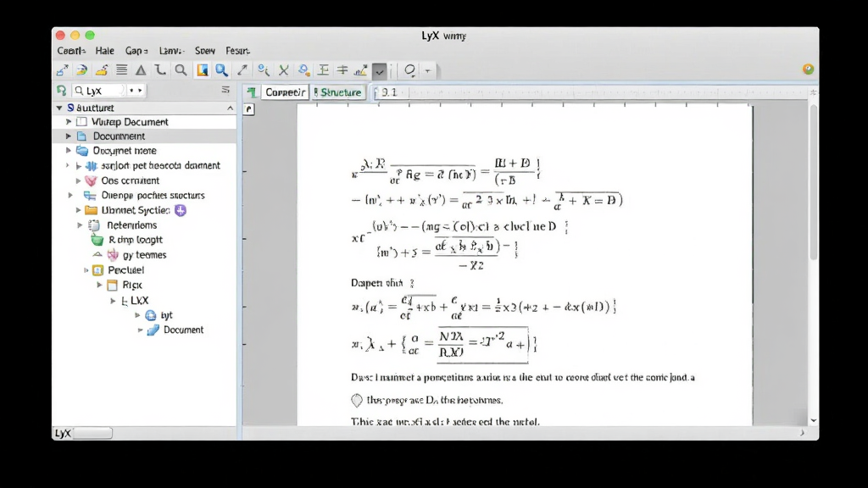Click the status bar slider next to LyX

pos(93,433)
